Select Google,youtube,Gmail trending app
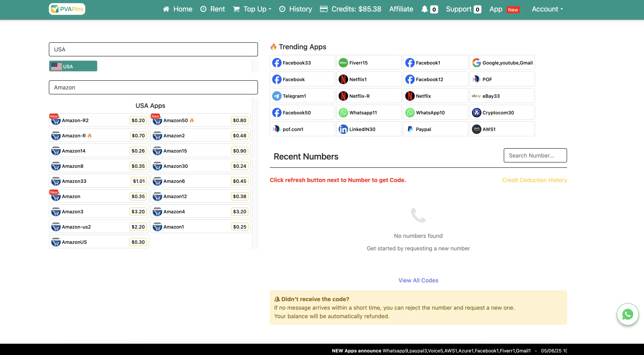 [x=502, y=63]
